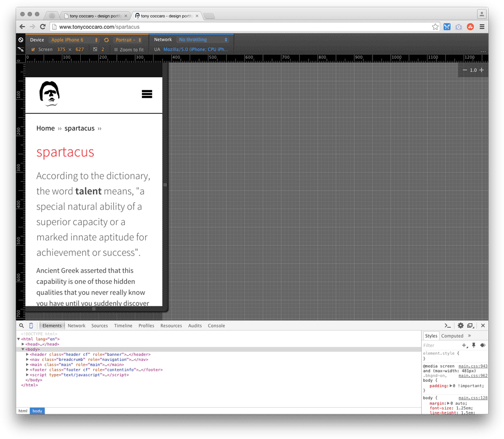Swap screen dimensions with rotate icon
This screenshot has width=504, height=439.
[x=106, y=40]
